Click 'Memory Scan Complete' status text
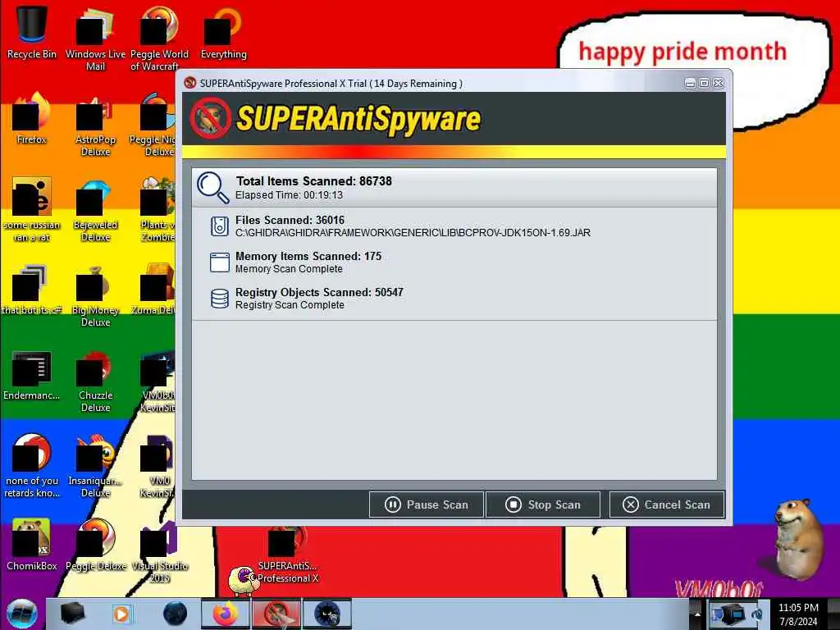 289,269
